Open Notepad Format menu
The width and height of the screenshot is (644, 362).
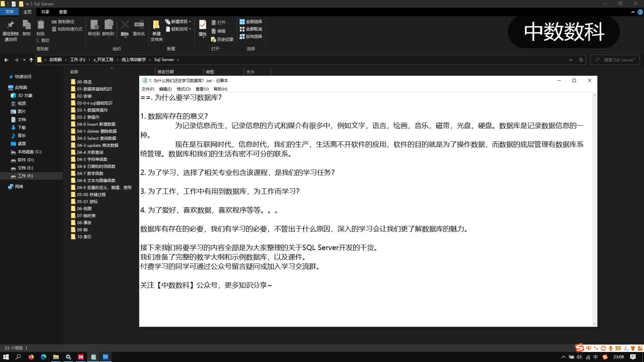tap(183, 89)
